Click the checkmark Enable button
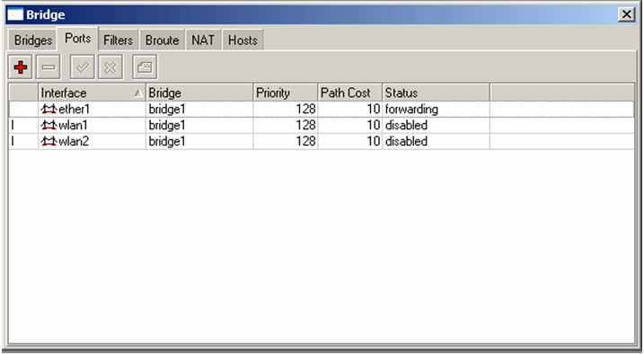 (x=83, y=67)
